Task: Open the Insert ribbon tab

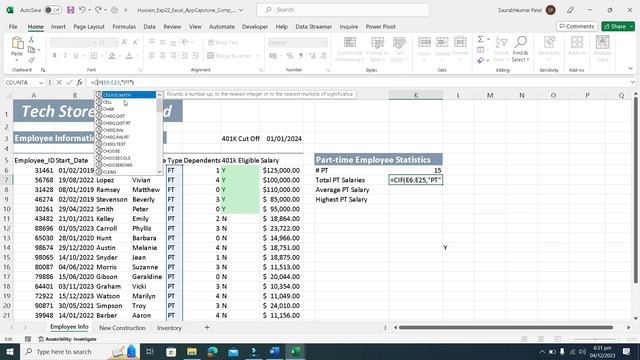Action: [58, 27]
